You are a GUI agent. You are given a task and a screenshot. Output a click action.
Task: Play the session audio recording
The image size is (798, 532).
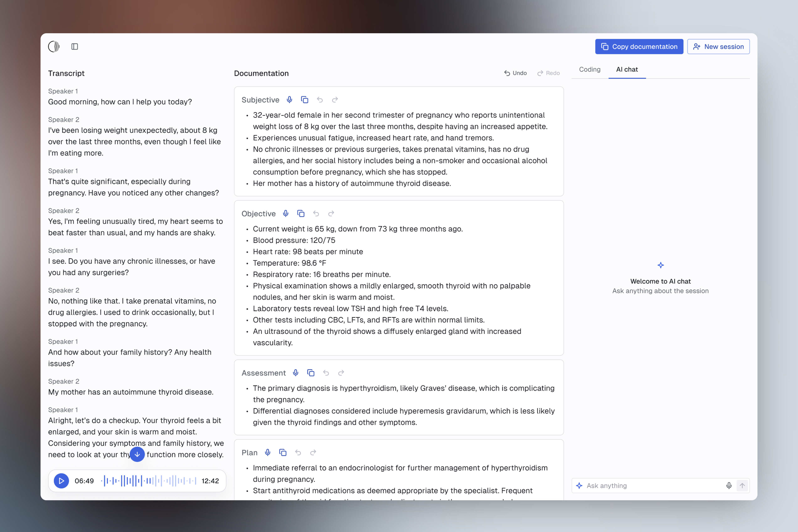(62, 481)
